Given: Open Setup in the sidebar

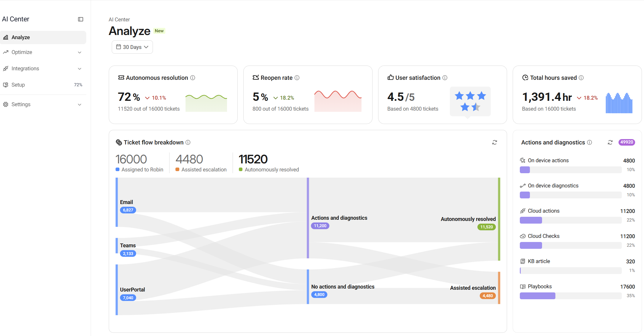Looking at the screenshot, I should 43,85.
